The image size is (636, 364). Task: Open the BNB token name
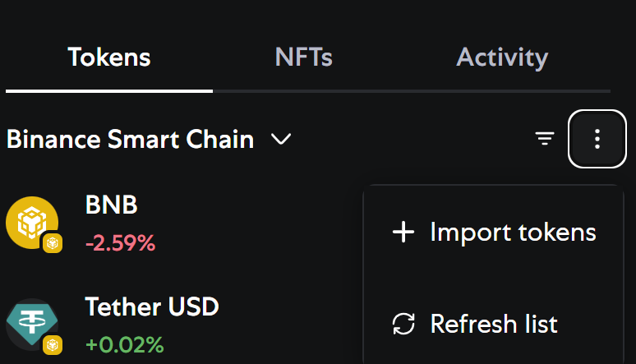point(111,205)
